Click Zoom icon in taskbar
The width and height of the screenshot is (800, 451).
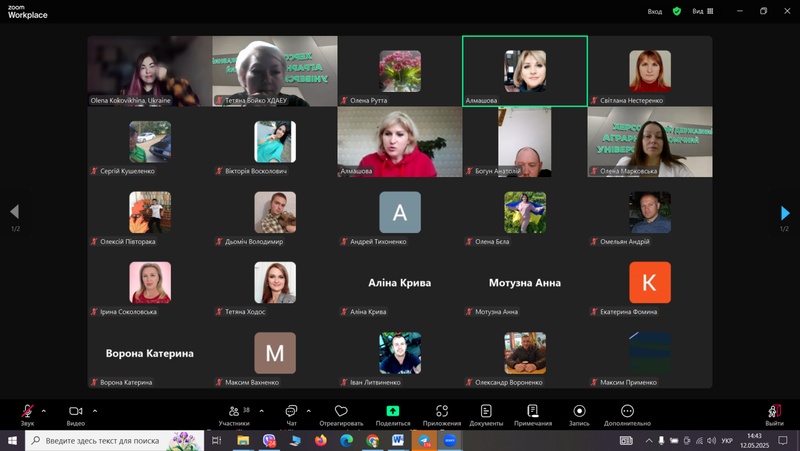click(449, 440)
